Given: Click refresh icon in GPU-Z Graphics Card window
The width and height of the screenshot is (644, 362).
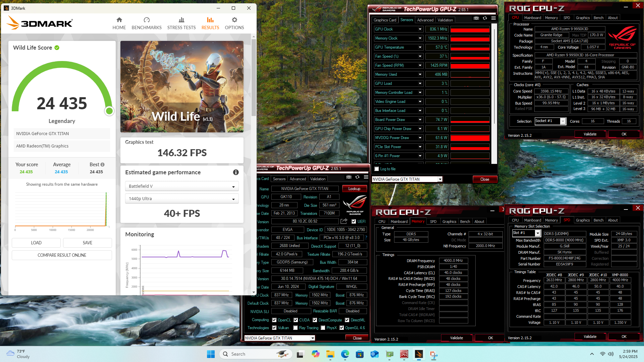Looking at the screenshot, I should click(357, 177).
